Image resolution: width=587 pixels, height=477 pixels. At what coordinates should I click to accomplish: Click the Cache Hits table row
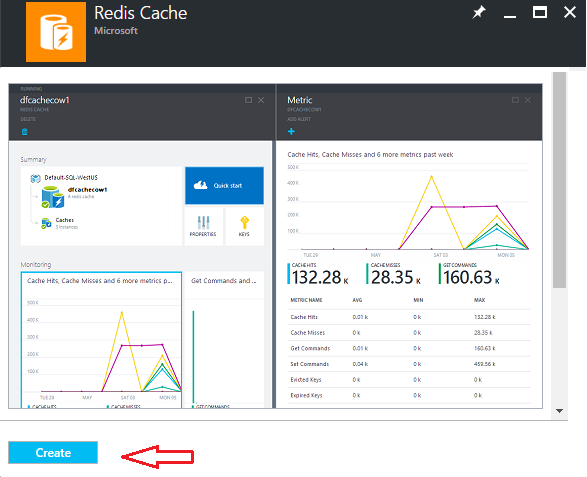coord(409,317)
